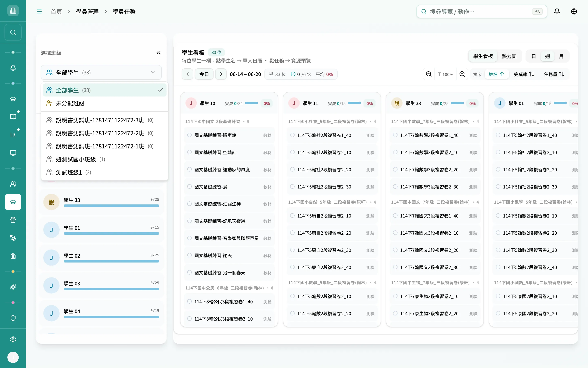Viewport: 588px width, 368px height.
Task: Click the app logo icon in sidebar
Action: [13, 11]
